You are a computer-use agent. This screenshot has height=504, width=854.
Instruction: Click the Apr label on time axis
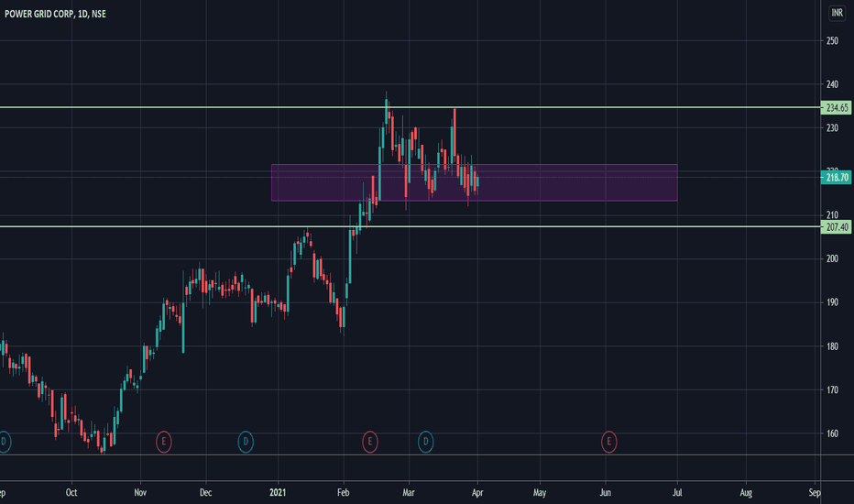(x=477, y=493)
